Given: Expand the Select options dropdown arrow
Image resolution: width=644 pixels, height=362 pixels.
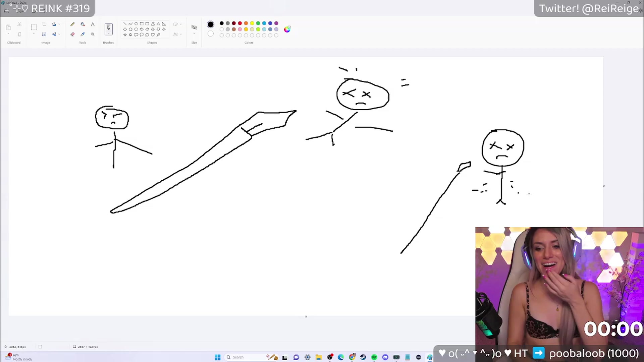Looking at the screenshot, I should [x=34, y=34].
